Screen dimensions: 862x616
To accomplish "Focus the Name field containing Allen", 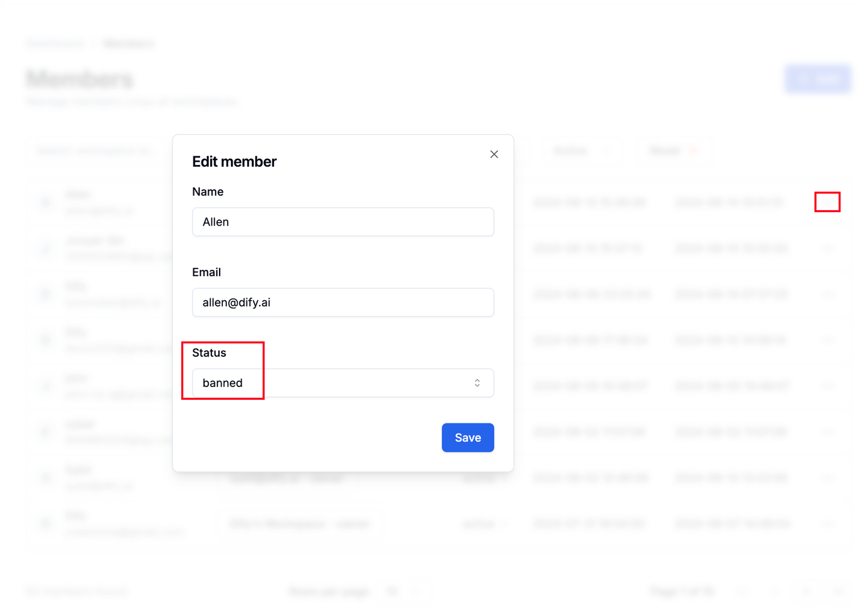I will click(343, 221).
